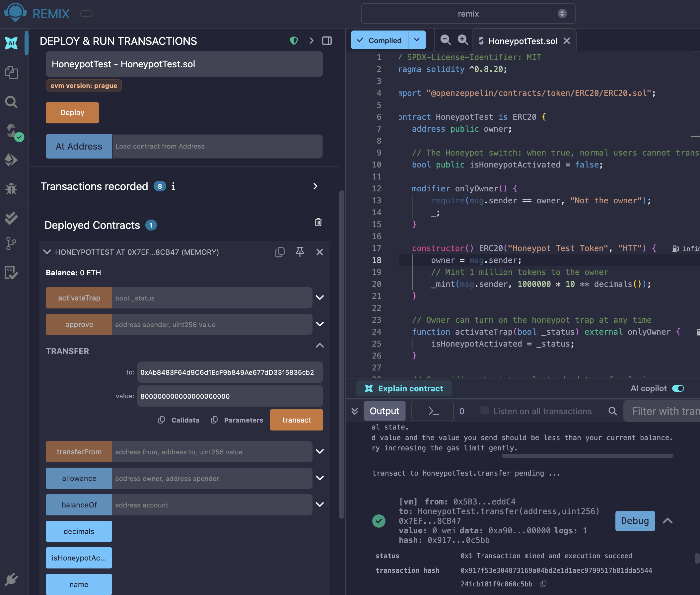The image size is (700, 595).
Task: Zoom out the code editor
Action: tap(446, 40)
